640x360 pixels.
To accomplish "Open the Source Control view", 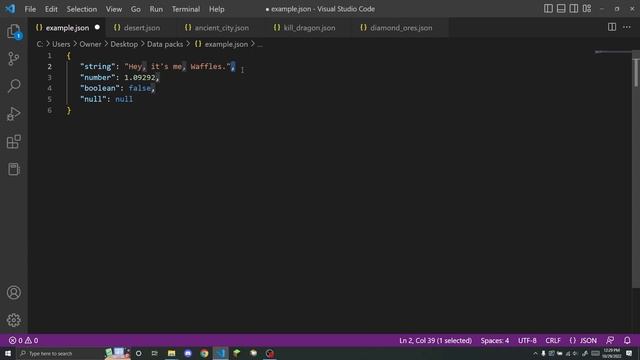I will click(x=13, y=59).
